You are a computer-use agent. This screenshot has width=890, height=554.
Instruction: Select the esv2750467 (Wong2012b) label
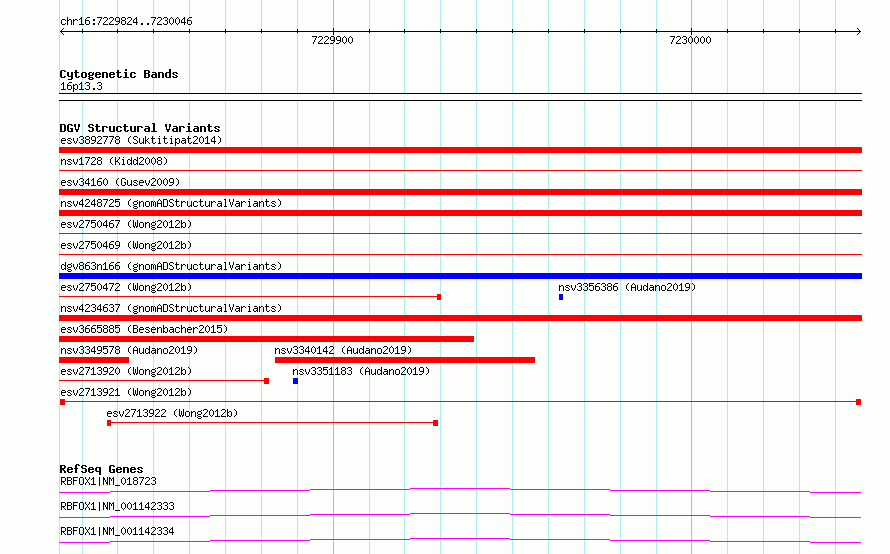coord(126,224)
